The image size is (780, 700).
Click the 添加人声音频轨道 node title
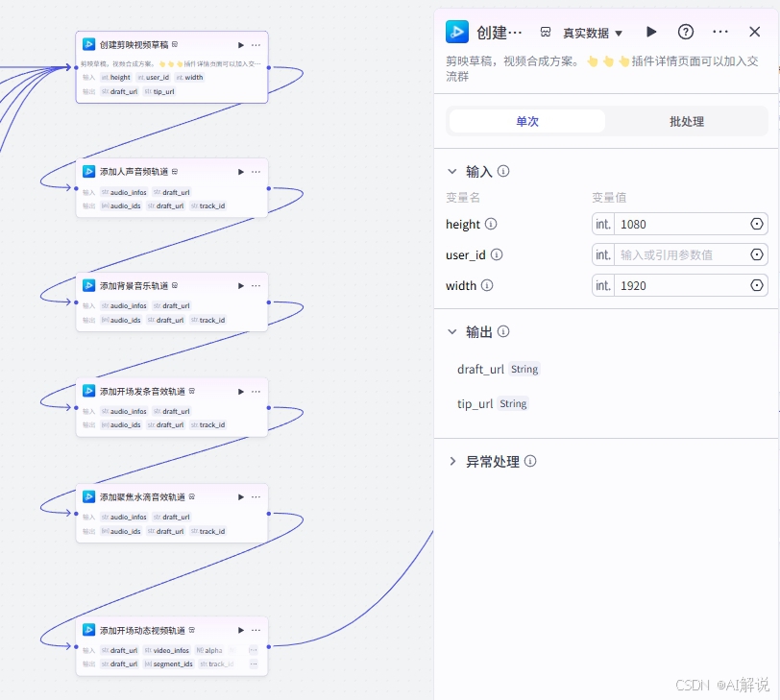point(134,172)
